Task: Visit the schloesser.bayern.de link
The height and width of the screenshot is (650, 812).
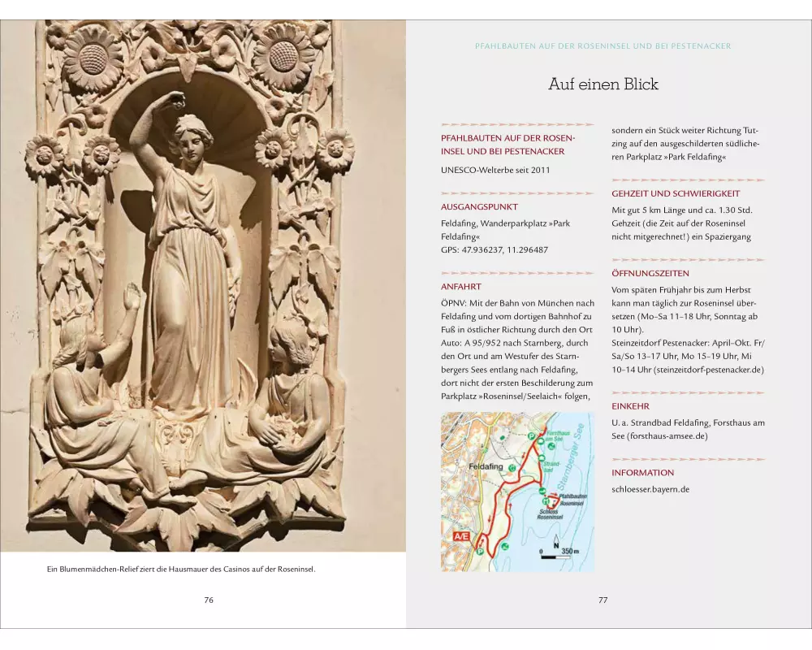Action: point(650,489)
